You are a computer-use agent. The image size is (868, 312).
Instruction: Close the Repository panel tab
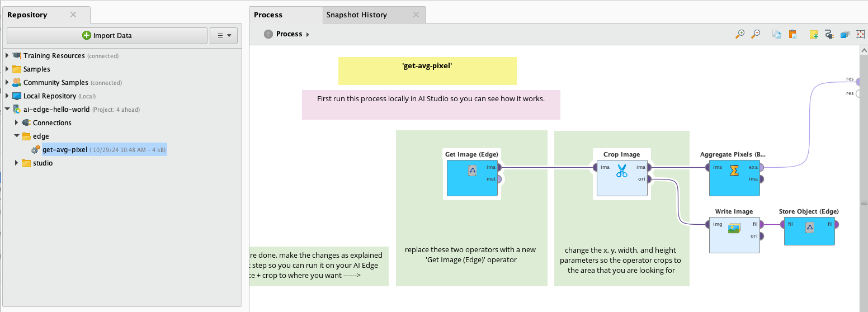coord(73,15)
